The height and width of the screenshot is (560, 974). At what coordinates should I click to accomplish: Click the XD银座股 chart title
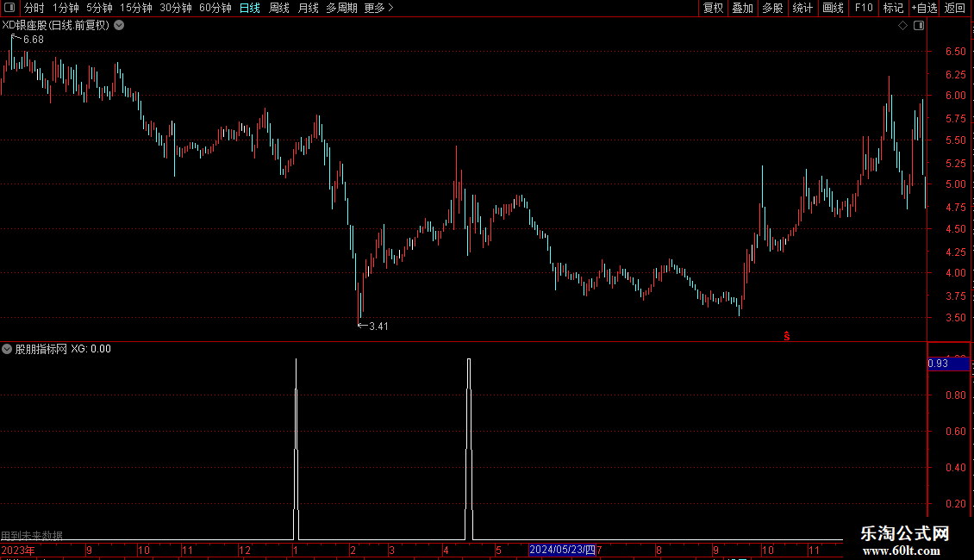56,26
